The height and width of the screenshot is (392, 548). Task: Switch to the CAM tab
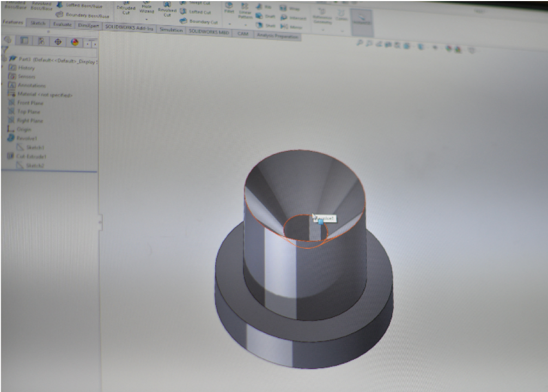(x=242, y=34)
